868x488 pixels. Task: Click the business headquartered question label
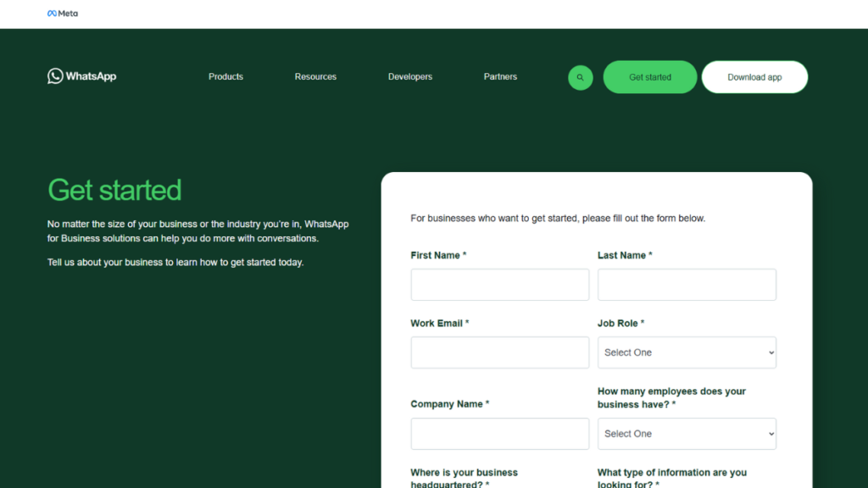(464, 477)
